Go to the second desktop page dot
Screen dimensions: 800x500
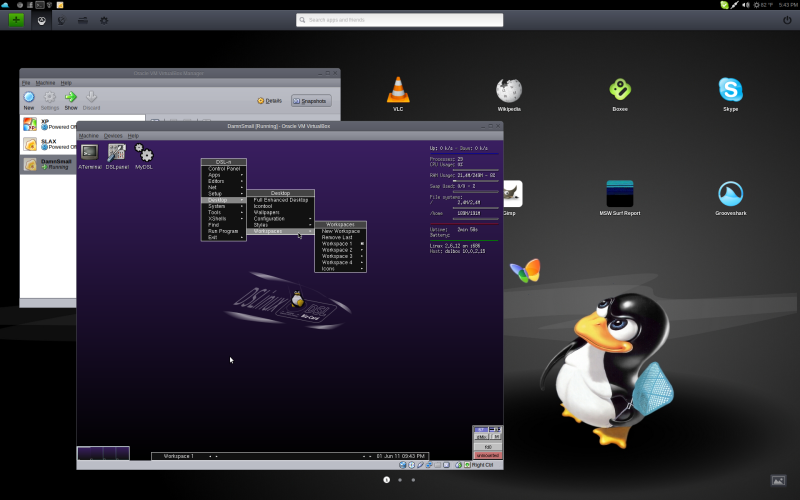[x=400, y=480]
